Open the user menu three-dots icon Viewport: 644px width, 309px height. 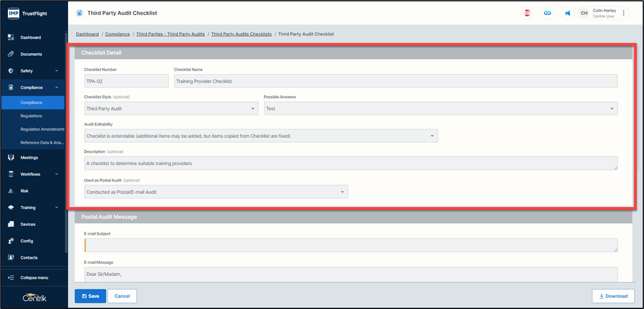pos(624,13)
